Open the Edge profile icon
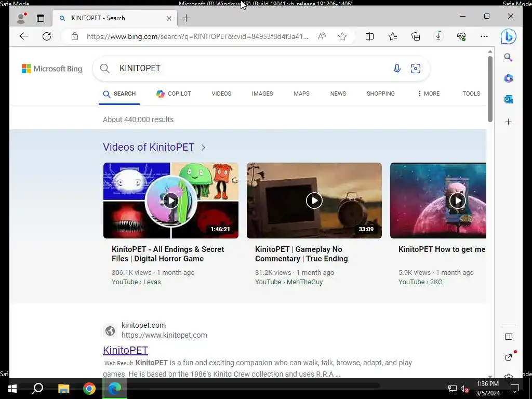Screen dimensions: 532x399 click(21, 18)
